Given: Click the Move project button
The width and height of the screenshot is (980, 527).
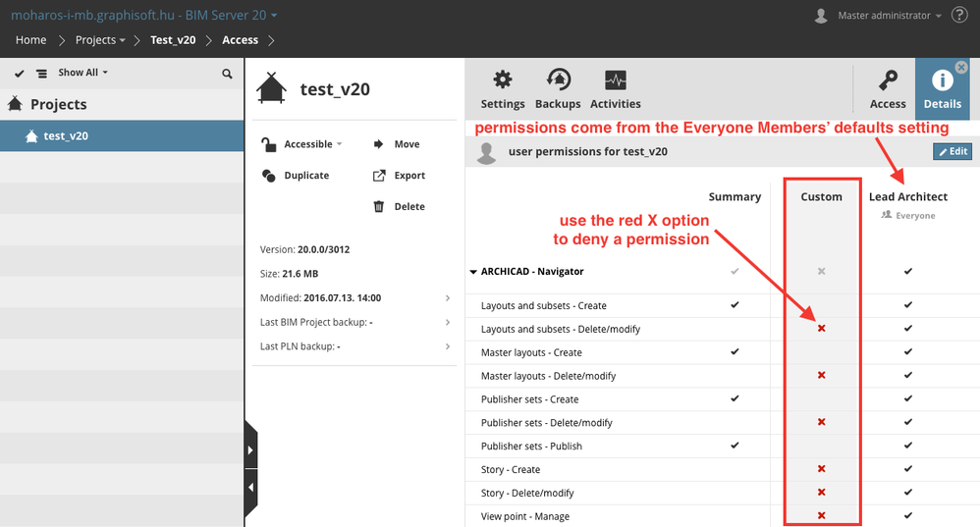Looking at the screenshot, I should click(x=397, y=144).
